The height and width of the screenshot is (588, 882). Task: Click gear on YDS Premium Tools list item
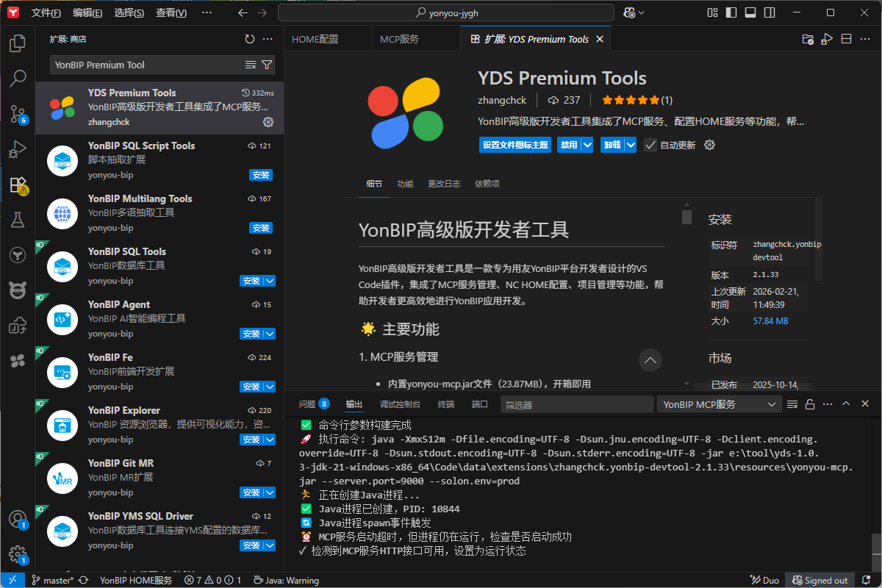[x=268, y=122]
